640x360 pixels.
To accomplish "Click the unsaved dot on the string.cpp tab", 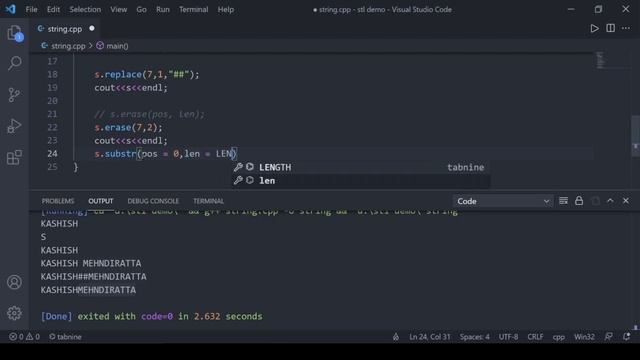I will [x=92, y=29].
